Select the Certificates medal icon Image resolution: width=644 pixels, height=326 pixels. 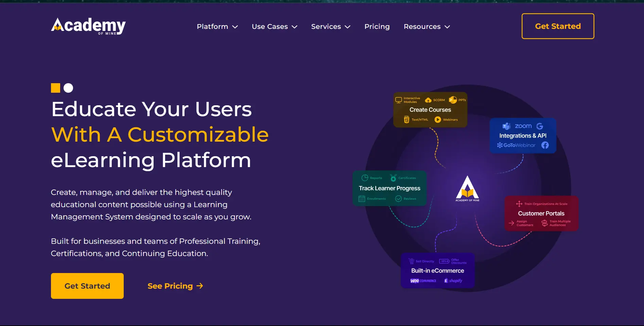394,178
